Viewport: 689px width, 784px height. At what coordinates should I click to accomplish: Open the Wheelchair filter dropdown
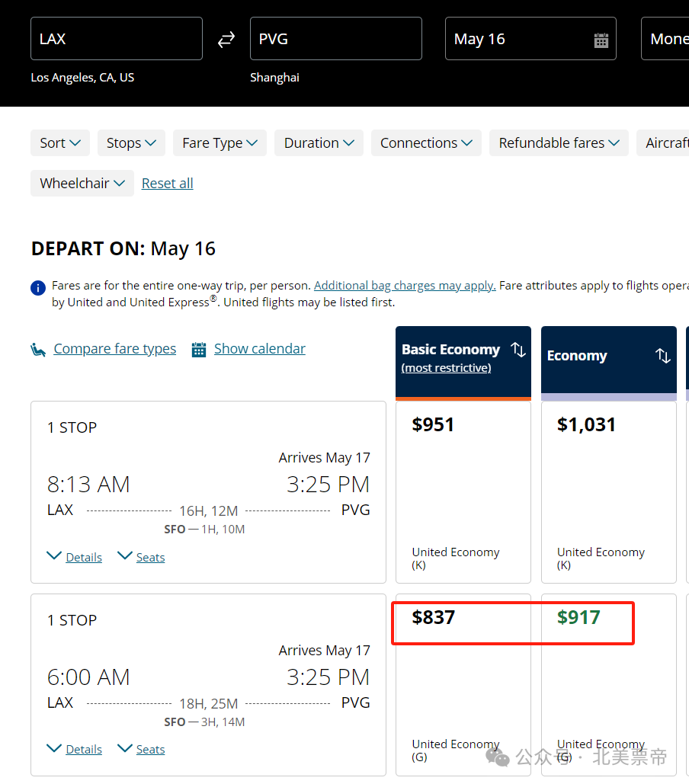pos(82,183)
